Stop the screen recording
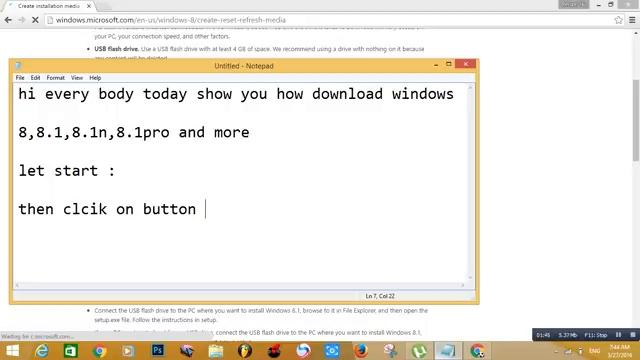This screenshot has width=640, height=360. (633, 335)
